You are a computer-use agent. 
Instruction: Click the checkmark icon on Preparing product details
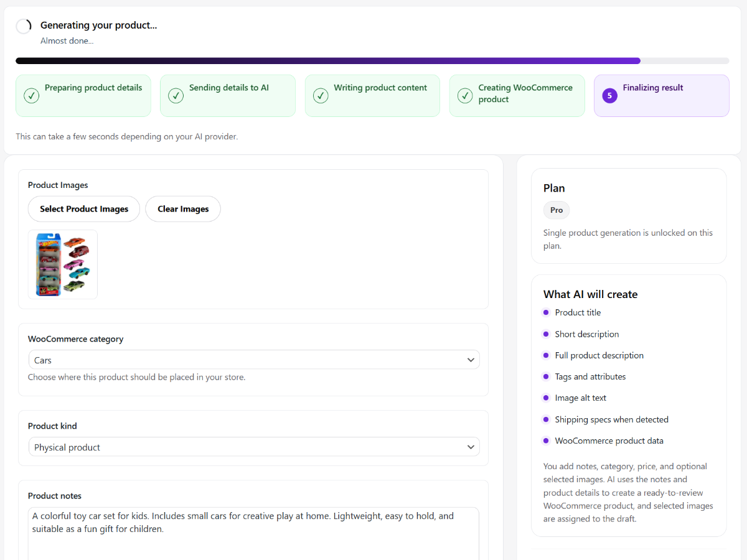pos(31,96)
